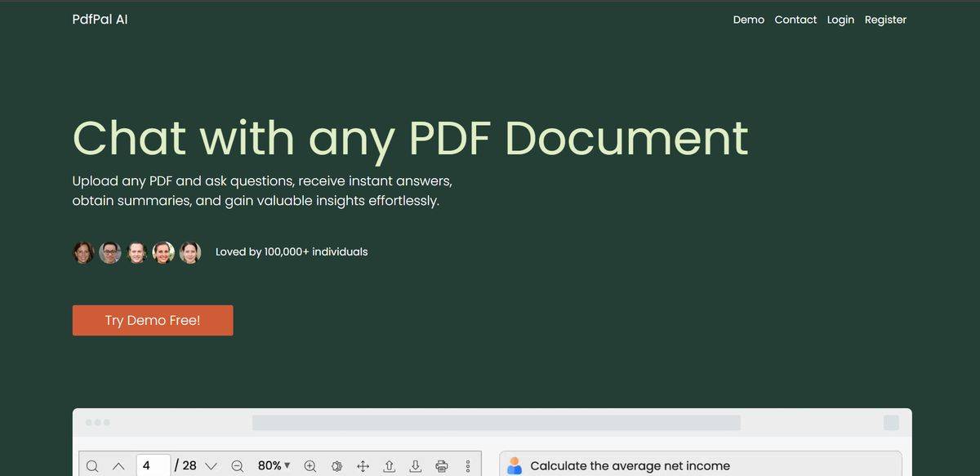Viewport: 980px width, 476px height.
Task: Click the upload icon in PDF toolbar
Action: [x=390, y=466]
